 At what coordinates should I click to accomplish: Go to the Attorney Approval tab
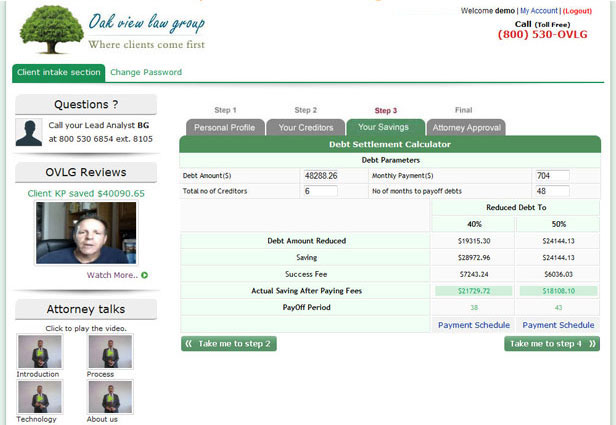(x=466, y=128)
